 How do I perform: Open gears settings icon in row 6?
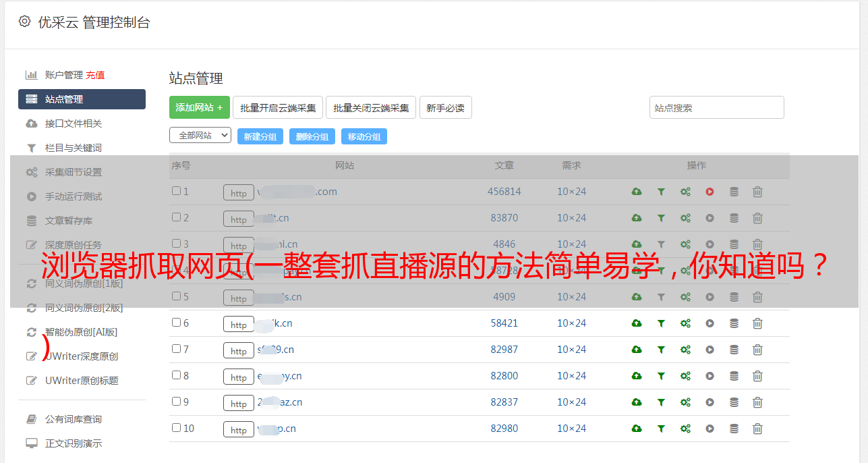coord(685,323)
